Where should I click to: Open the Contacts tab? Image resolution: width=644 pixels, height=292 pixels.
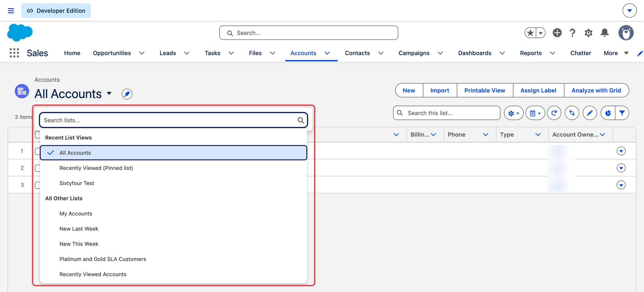point(357,53)
